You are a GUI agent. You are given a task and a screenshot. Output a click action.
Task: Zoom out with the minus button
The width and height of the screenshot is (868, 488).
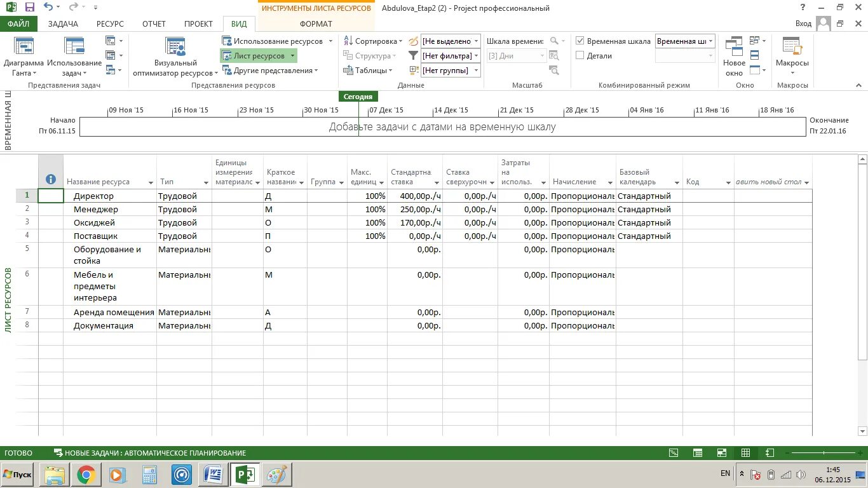pyautogui.click(x=787, y=453)
